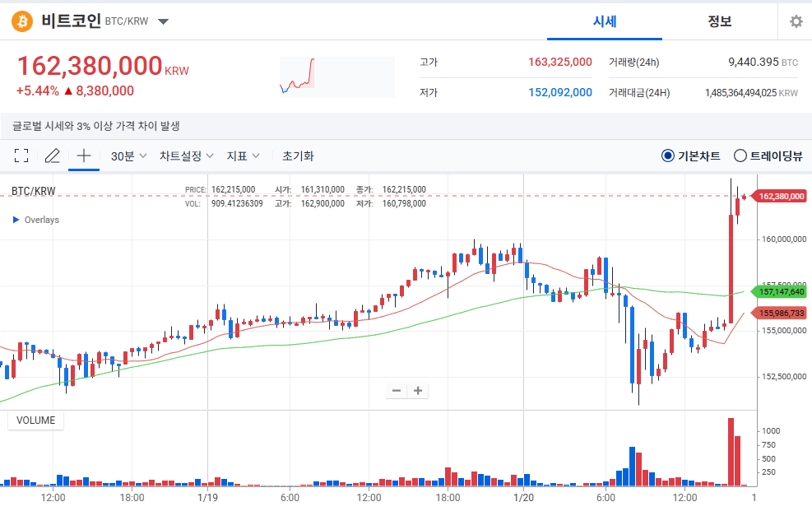Click the global price difference notice
Screen dimensions: 812x511
(95, 126)
